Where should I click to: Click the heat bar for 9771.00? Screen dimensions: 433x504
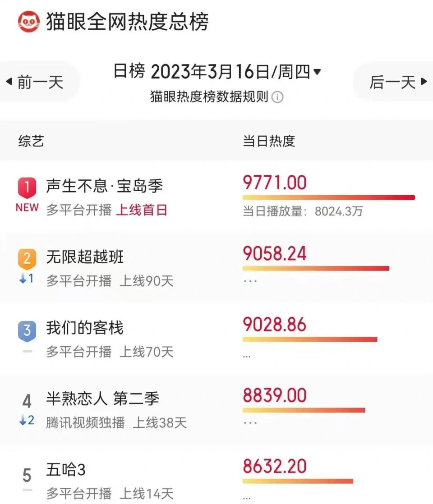[x=329, y=197]
